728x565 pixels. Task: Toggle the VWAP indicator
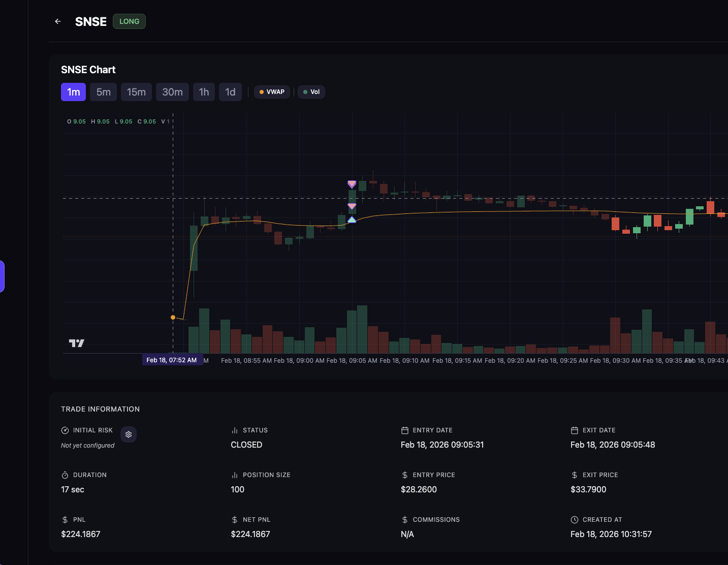click(272, 92)
